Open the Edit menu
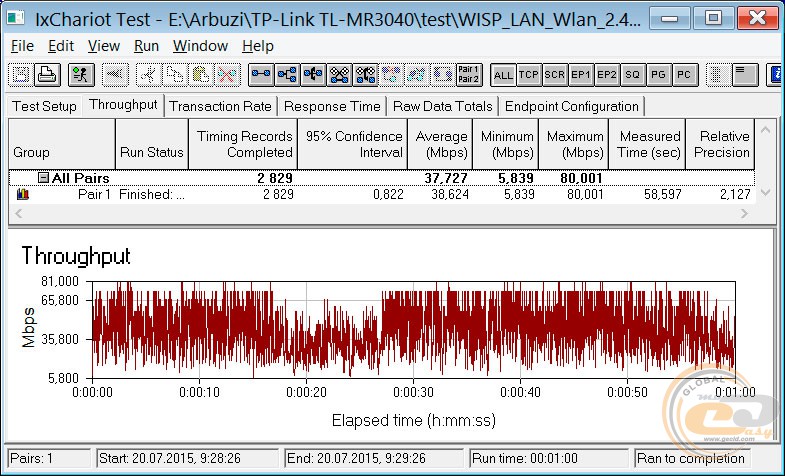This screenshot has width=785, height=476. pyautogui.click(x=61, y=46)
